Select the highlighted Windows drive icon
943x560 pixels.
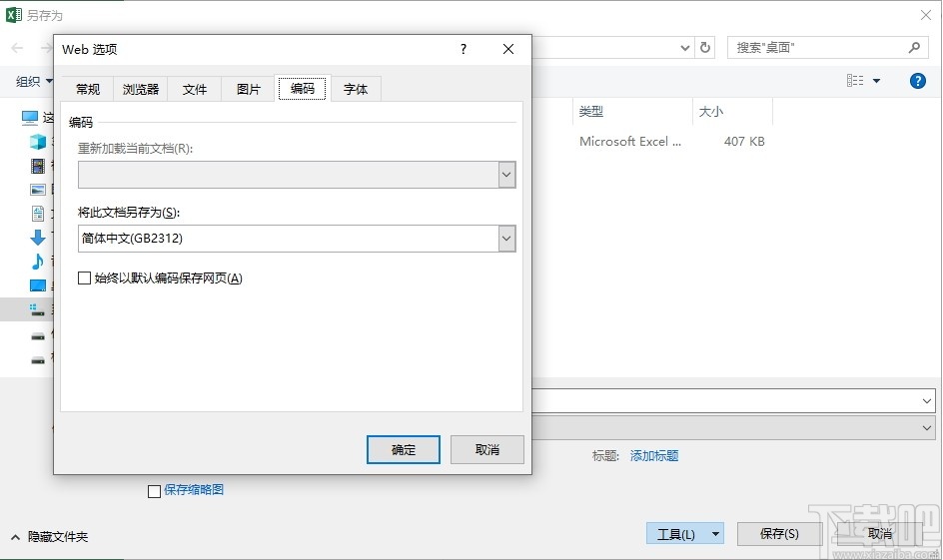click(x=37, y=309)
